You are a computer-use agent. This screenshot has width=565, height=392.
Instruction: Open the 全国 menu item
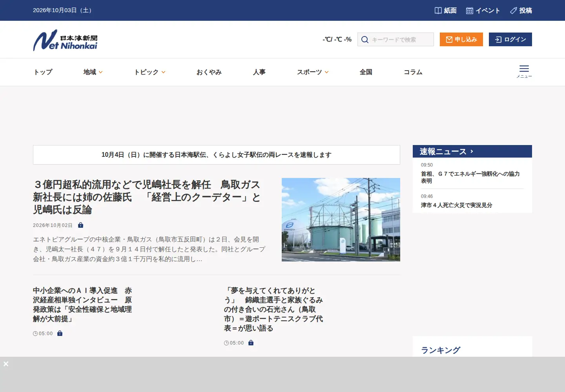366,72
